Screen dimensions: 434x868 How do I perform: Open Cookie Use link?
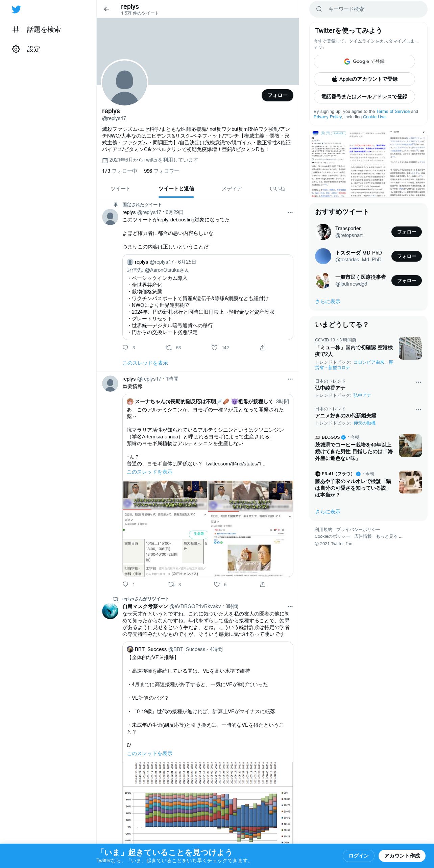pos(374,117)
